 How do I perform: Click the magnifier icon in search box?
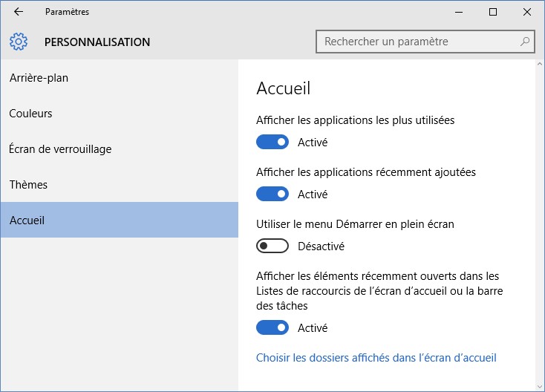(524, 42)
